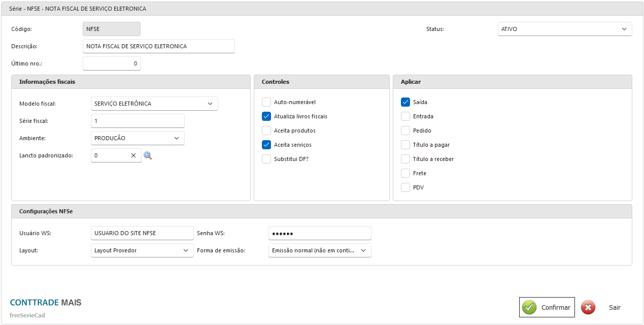Open the Forma de emissão dropdown
This screenshot has width=644, height=325.
(320, 250)
